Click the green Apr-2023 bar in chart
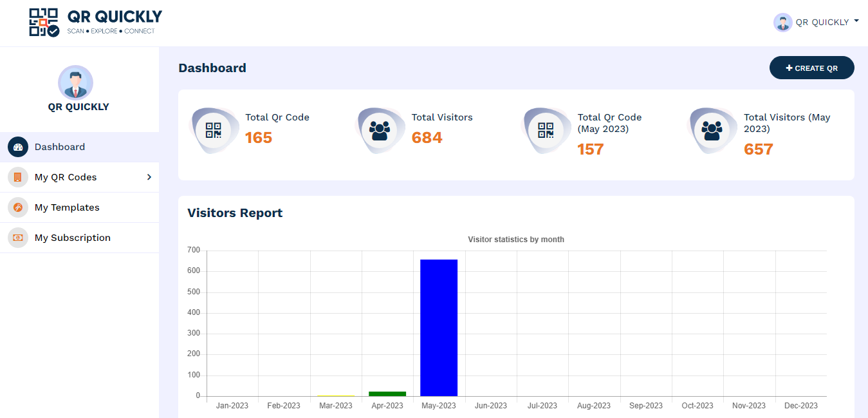This screenshot has width=868, height=418. (387, 394)
